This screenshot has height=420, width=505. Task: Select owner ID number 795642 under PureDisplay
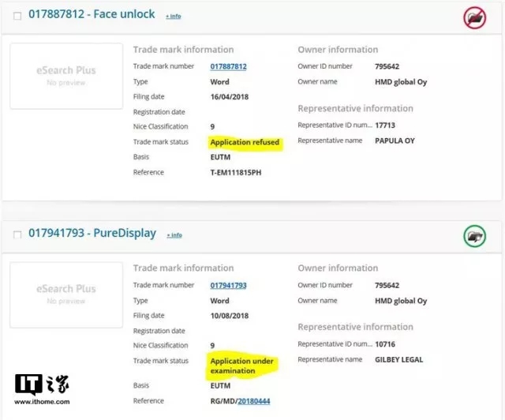[x=387, y=286]
